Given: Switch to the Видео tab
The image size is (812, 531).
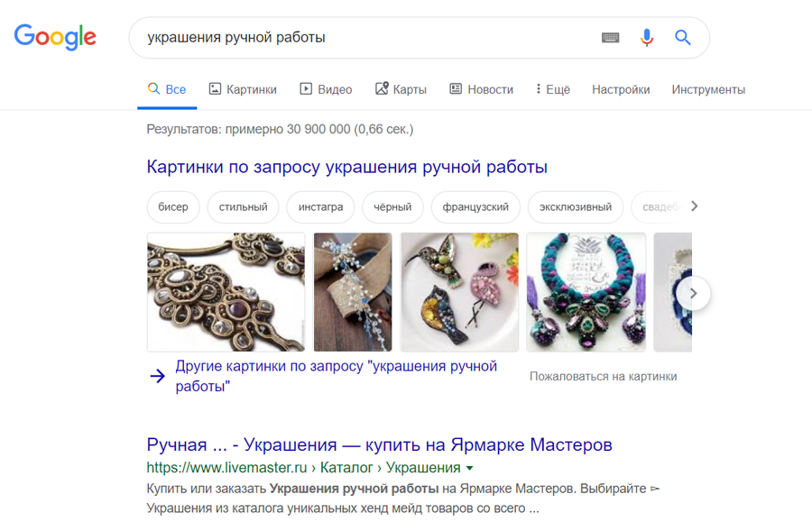Looking at the screenshot, I should (326, 89).
